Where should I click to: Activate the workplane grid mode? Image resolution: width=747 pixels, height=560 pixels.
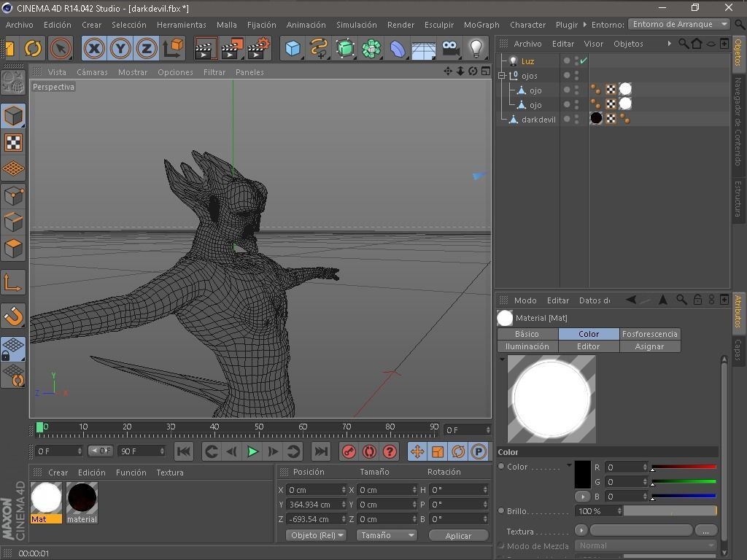[x=13, y=168]
